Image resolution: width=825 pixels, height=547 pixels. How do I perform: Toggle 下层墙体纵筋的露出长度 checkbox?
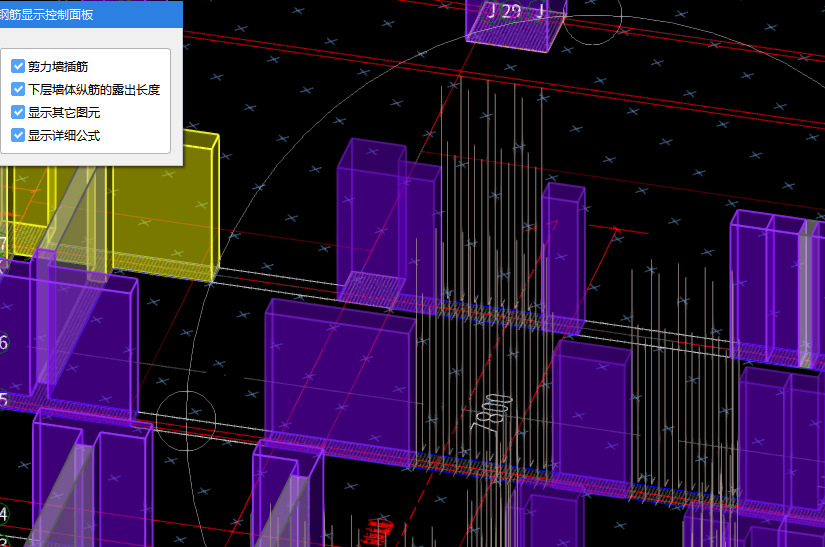18,89
